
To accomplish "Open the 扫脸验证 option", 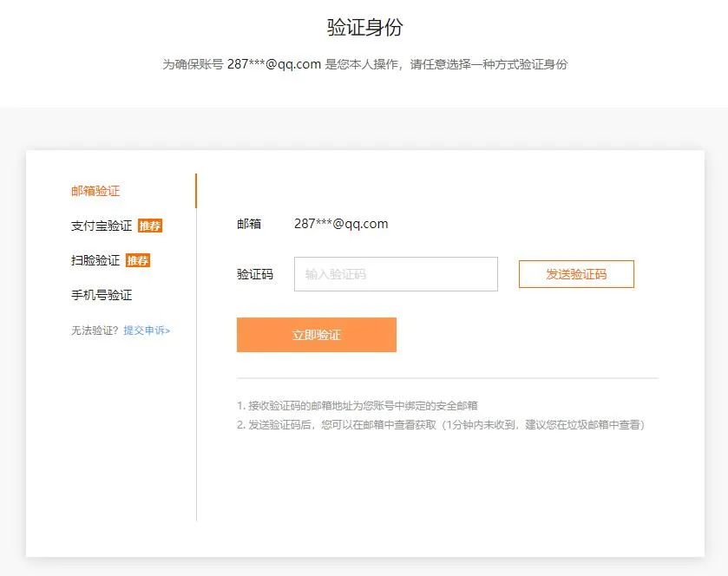I will 95,260.
